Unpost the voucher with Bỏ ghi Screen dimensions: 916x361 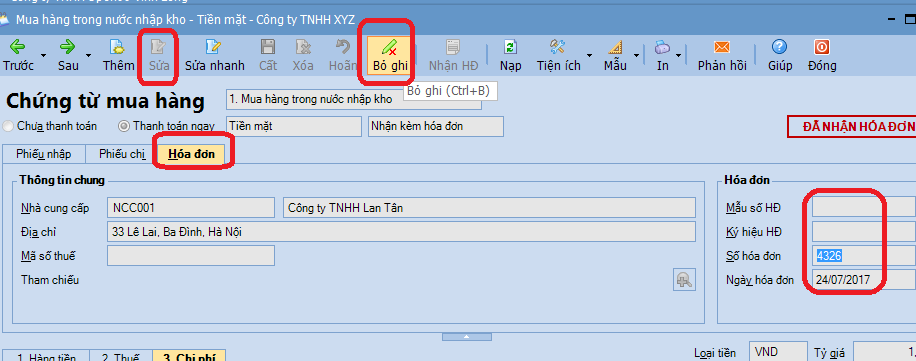click(x=390, y=55)
